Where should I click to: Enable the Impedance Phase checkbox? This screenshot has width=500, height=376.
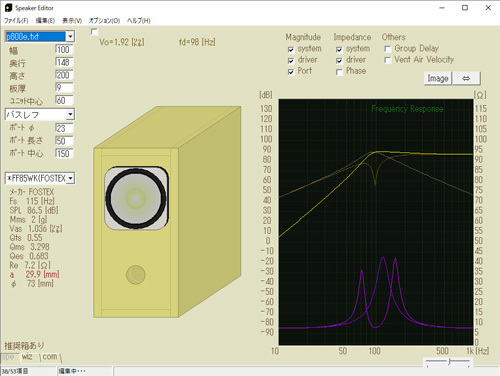click(x=339, y=72)
